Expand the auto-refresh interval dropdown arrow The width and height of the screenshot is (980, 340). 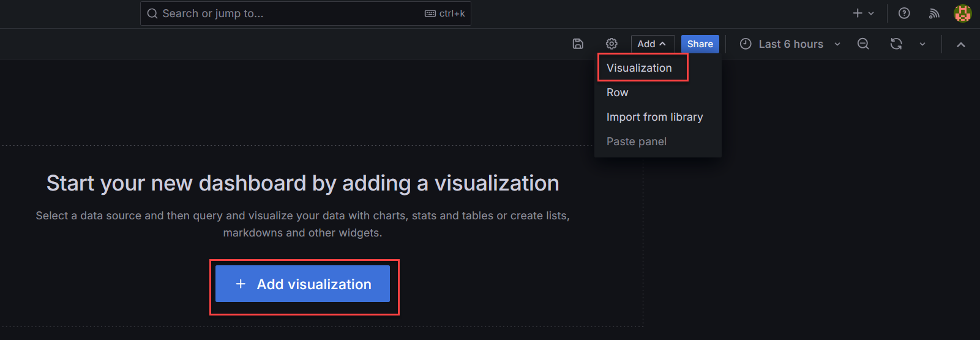pyautogui.click(x=922, y=44)
